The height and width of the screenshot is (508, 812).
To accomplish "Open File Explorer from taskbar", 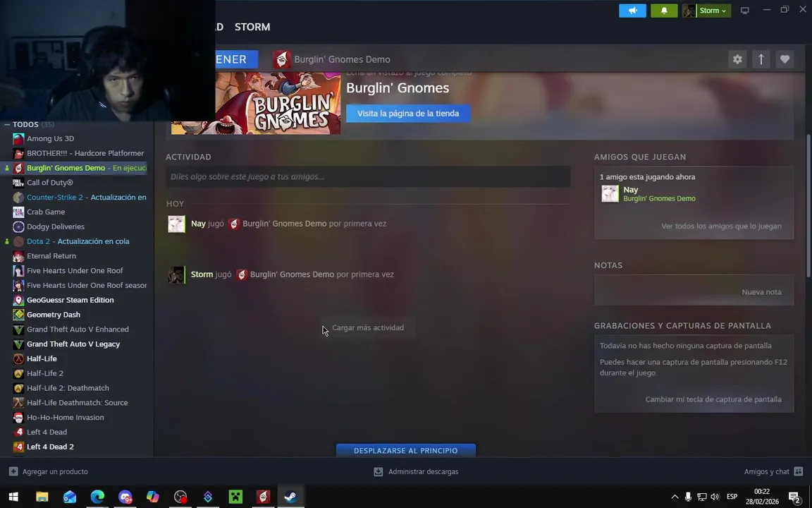I will (x=42, y=497).
